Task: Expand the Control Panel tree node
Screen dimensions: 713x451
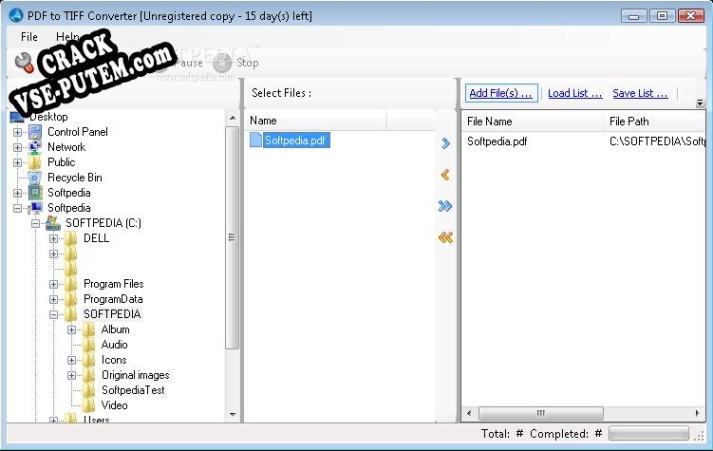Action: coord(17,132)
